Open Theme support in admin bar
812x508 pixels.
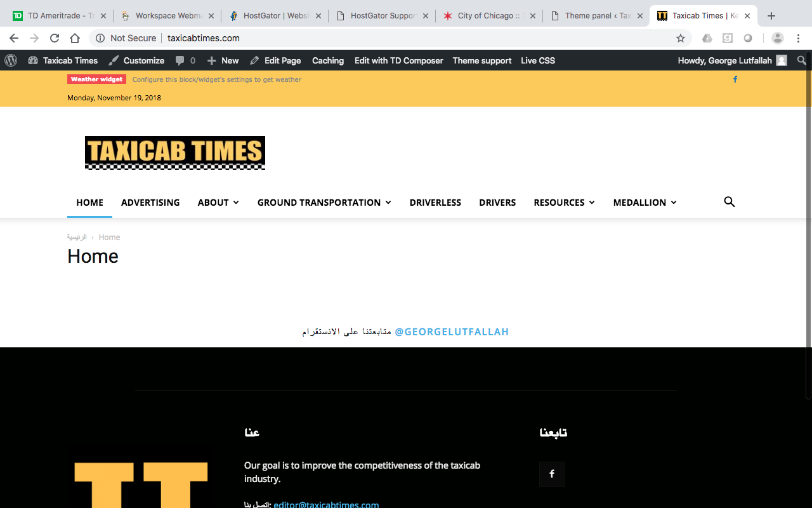(482, 60)
